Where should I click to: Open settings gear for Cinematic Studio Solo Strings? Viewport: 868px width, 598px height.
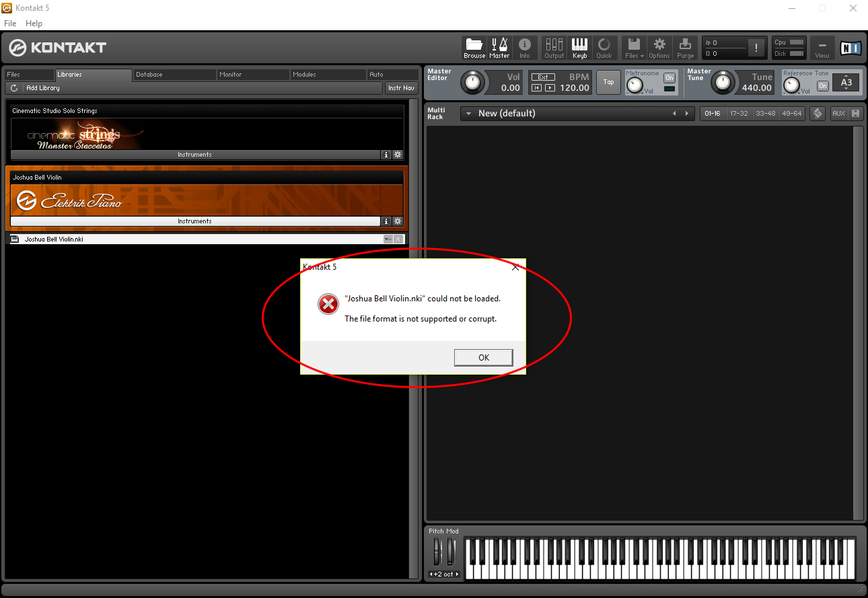coord(398,155)
